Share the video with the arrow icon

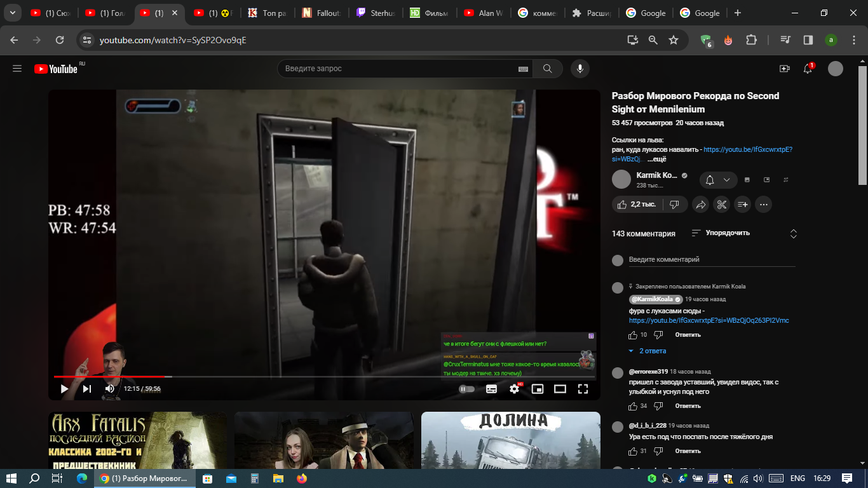(x=700, y=205)
